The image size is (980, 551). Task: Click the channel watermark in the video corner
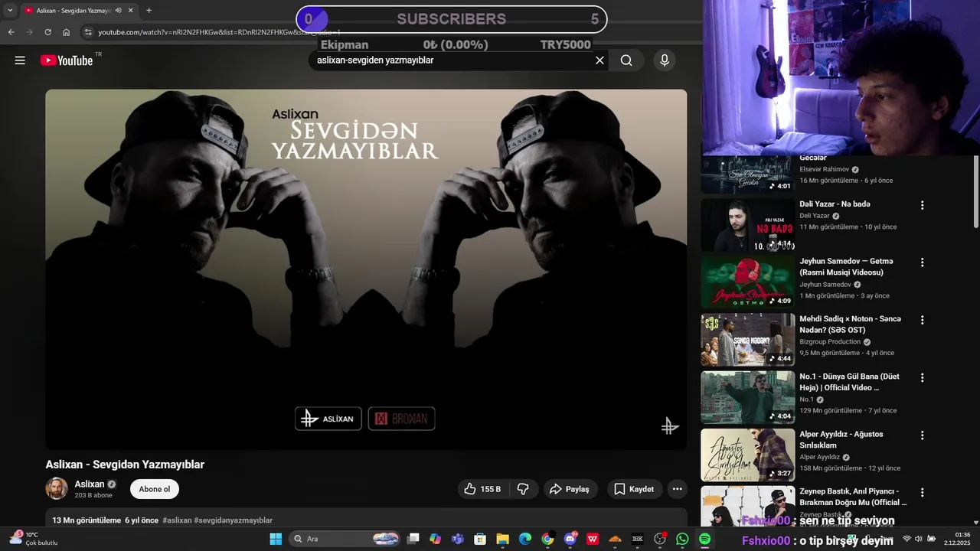pyautogui.click(x=670, y=426)
